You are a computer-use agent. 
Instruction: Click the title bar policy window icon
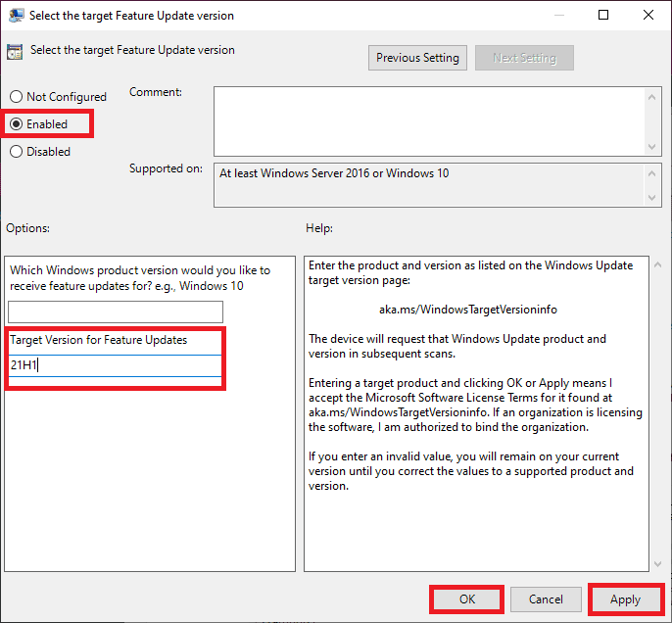point(17,16)
